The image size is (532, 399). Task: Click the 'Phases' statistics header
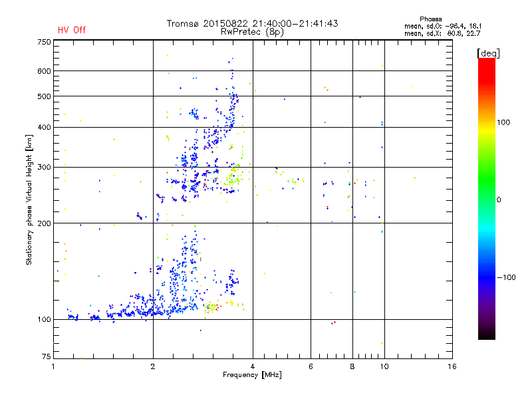pyautogui.click(x=430, y=19)
